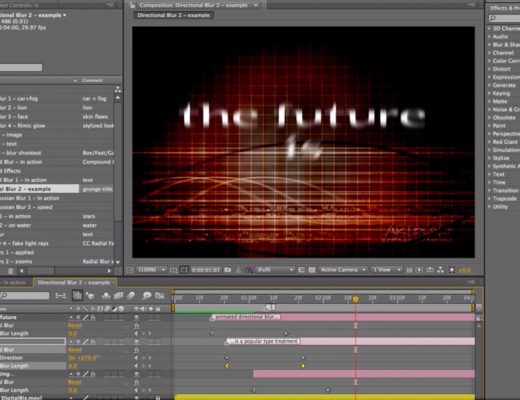520x400 pixels.
Task: Toggle keyframe at Direction property navigator
Action: pos(144,358)
